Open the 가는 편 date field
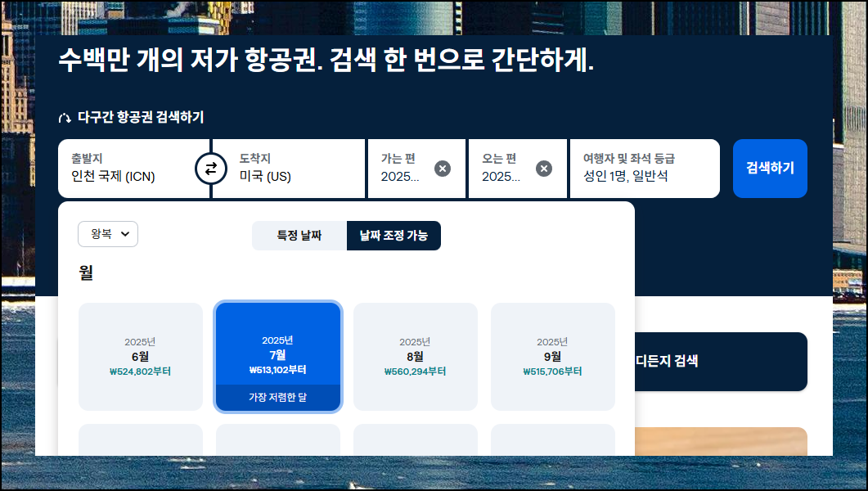Viewport: 868px width, 491px height. click(416, 169)
